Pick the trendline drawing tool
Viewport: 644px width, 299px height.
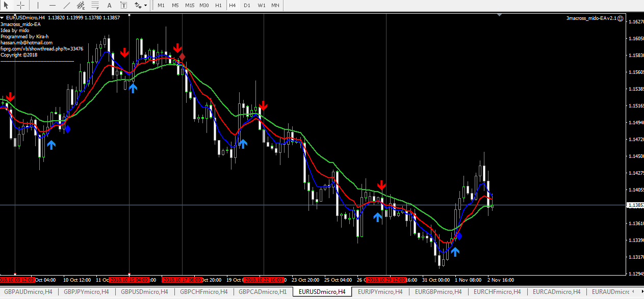[66, 5]
